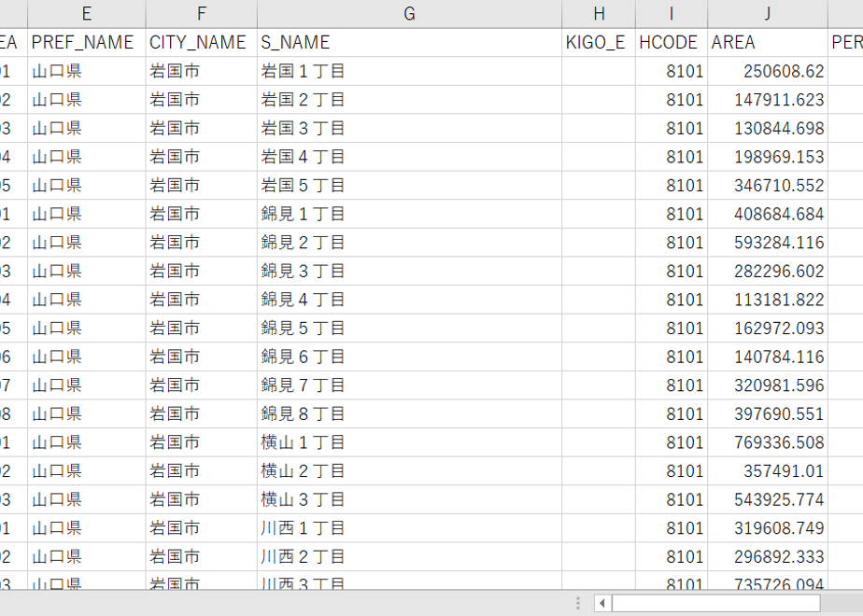
Task: Click the AREA header cell
Action: pyautogui.click(x=768, y=42)
